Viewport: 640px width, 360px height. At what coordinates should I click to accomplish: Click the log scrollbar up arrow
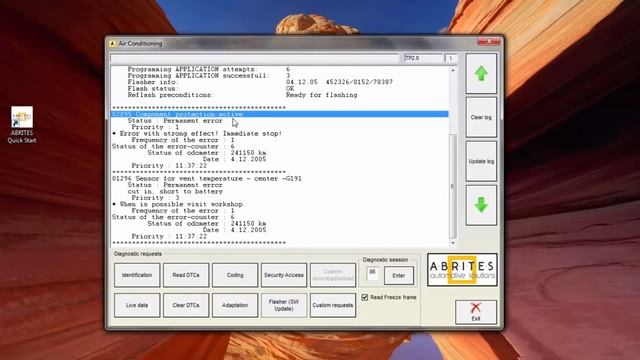coord(453,70)
